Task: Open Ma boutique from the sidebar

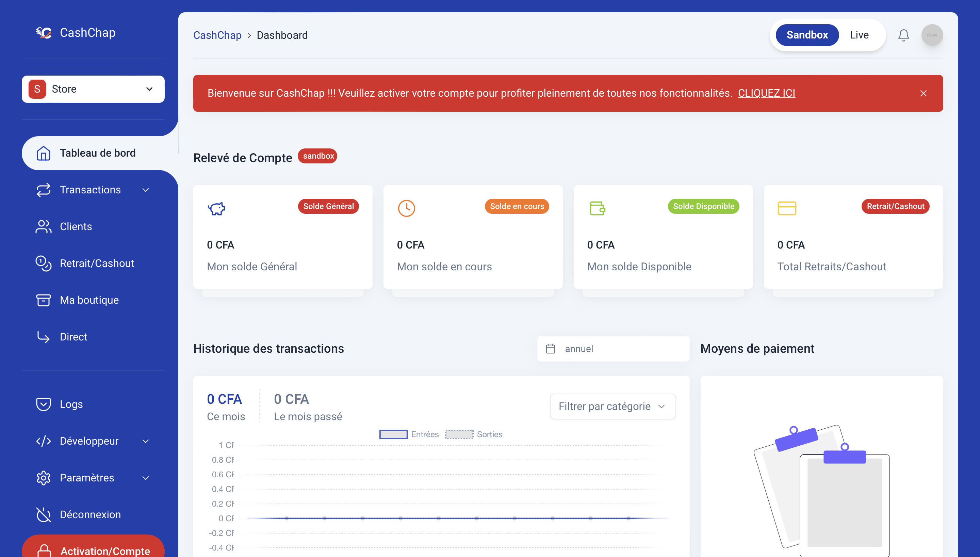Action: coord(89,300)
